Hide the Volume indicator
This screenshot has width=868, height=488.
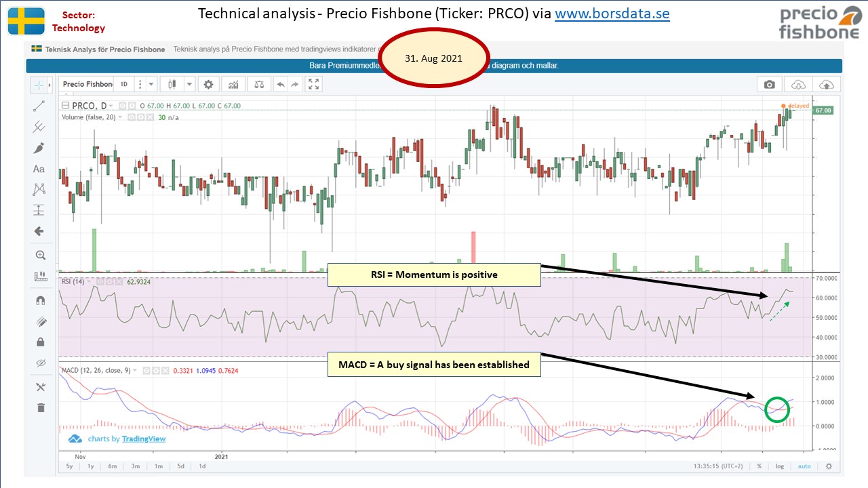[132, 117]
